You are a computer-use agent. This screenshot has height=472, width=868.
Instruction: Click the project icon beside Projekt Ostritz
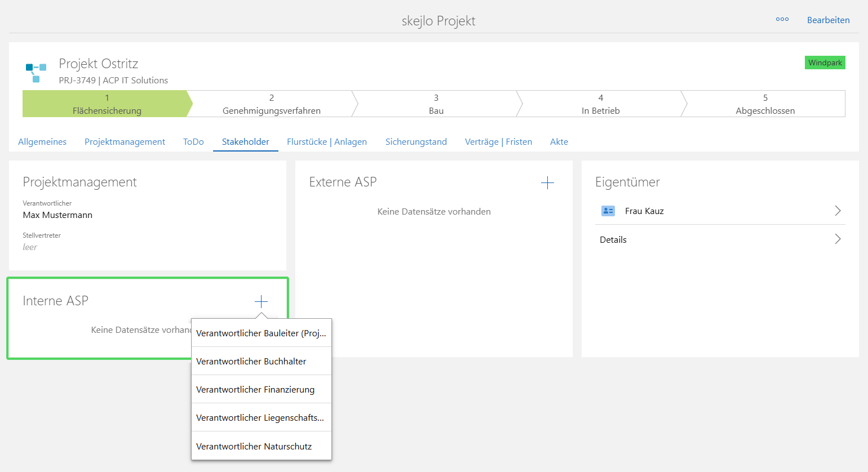36,73
